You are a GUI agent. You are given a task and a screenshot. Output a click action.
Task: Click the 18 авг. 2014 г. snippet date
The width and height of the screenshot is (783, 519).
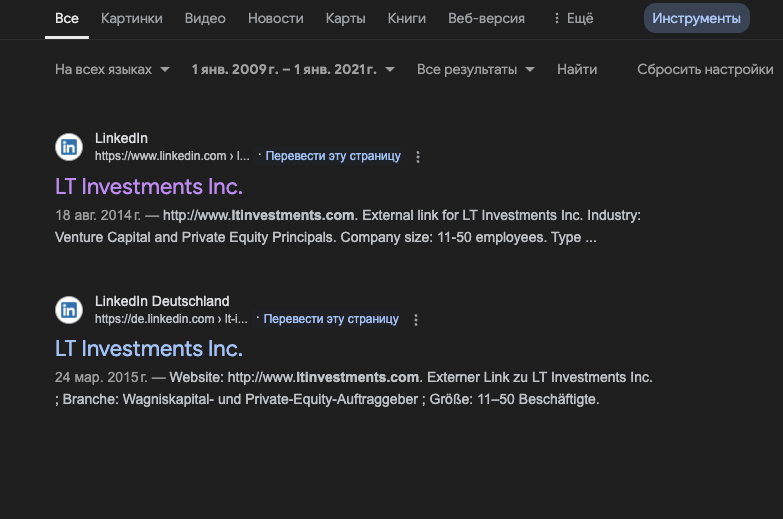point(98,215)
